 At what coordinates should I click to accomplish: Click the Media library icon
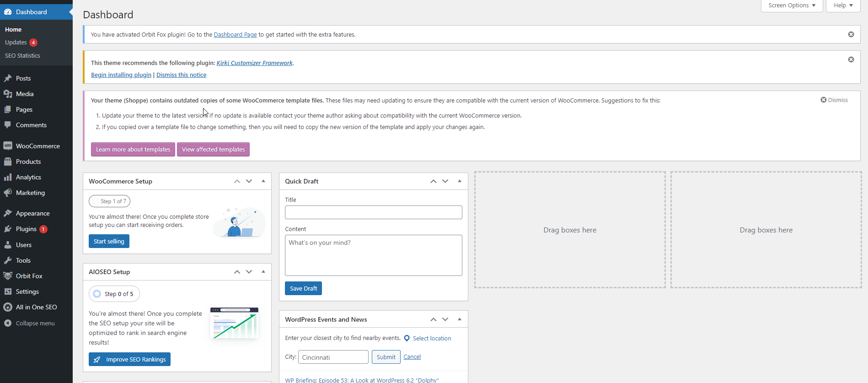(8, 94)
